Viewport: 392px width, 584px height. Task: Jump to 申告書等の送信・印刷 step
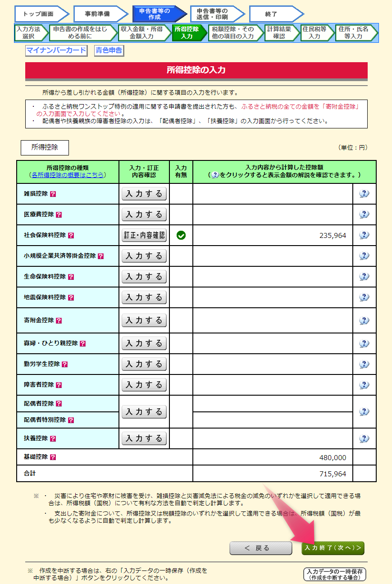tap(217, 14)
